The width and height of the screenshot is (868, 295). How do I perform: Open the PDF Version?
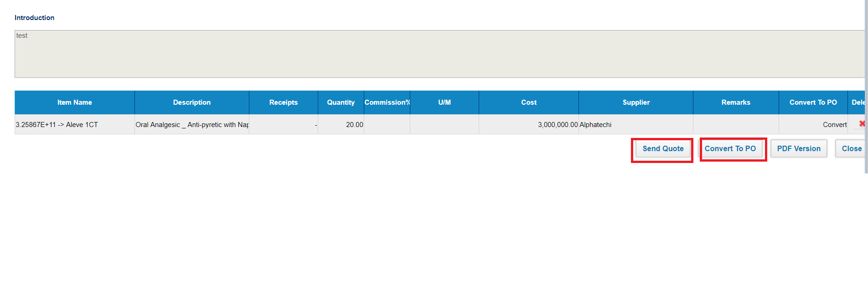[x=799, y=148]
